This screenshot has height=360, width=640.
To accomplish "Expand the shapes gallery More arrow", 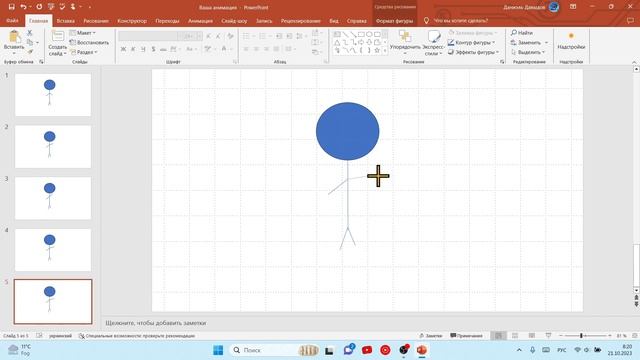I will point(385,50).
